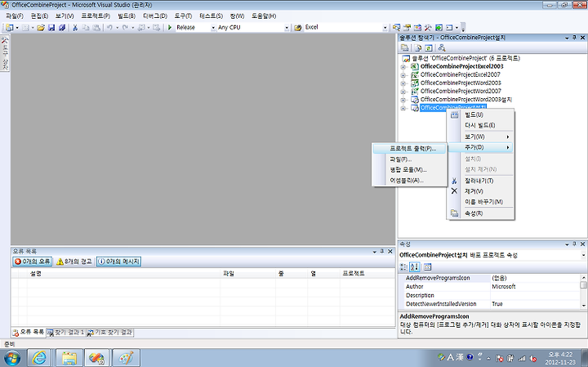Open Solution Explorer from the toolbar icon

pos(396,28)
